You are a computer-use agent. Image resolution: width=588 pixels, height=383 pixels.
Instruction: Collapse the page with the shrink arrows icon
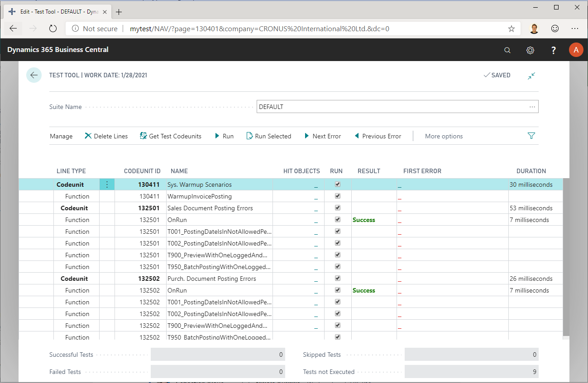point(531,76)
